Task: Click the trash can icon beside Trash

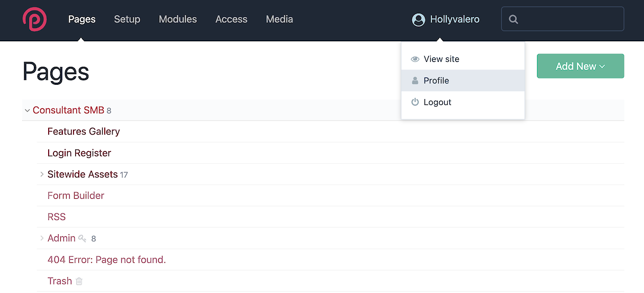Action: click(79, 281)
